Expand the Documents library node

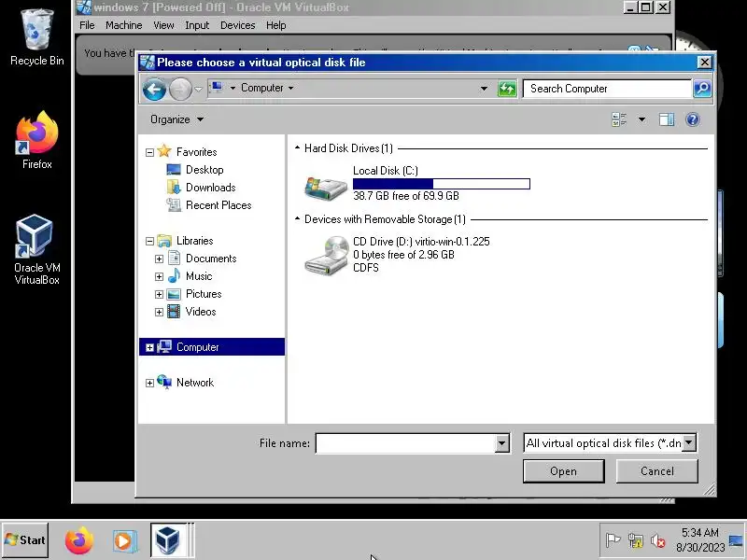pos(159,259)
